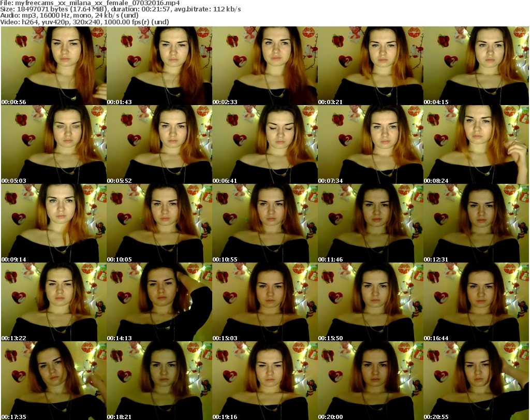The width and height of the screenshot is (530, 420).
Task: Click the thumbnail timestamped 00:14:13
Action: click(x=159, y=302)
